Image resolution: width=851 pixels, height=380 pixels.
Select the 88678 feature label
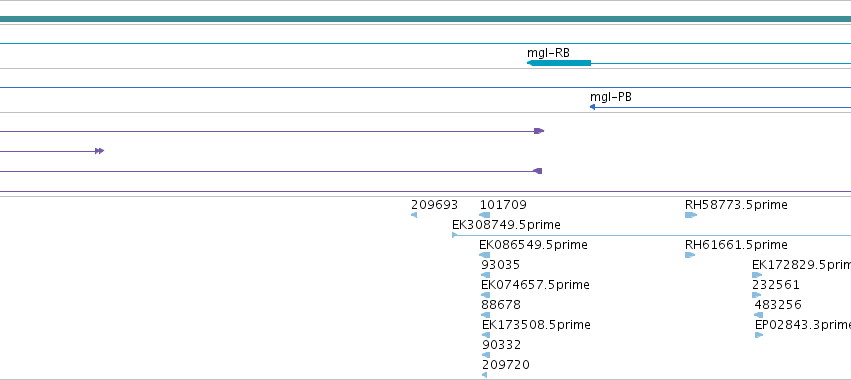501,305
